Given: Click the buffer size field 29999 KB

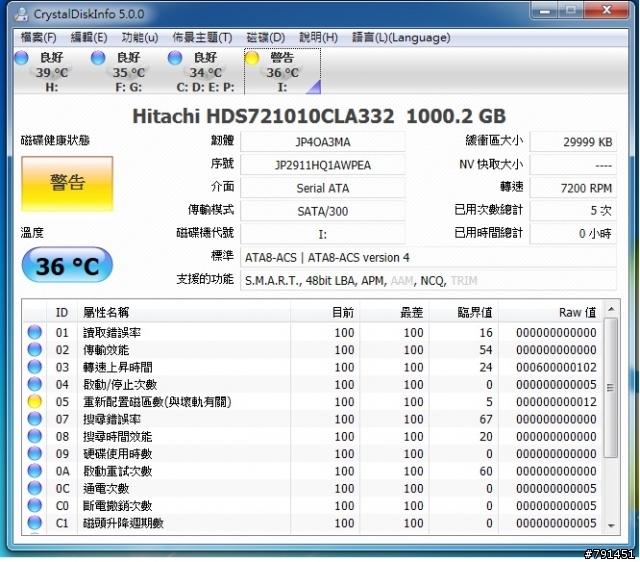Looking at the screenshot, I should [573, 142].
